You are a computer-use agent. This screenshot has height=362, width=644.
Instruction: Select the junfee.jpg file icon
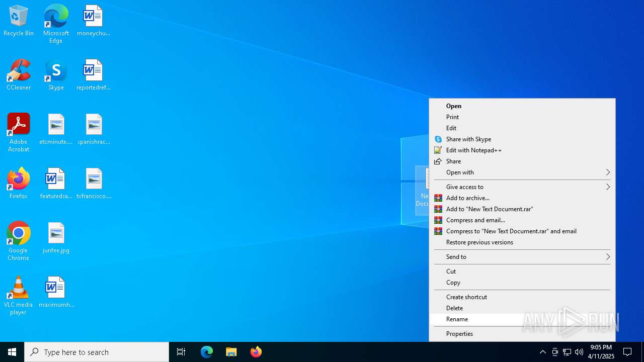pyautogui.click(x=56, y=238)
